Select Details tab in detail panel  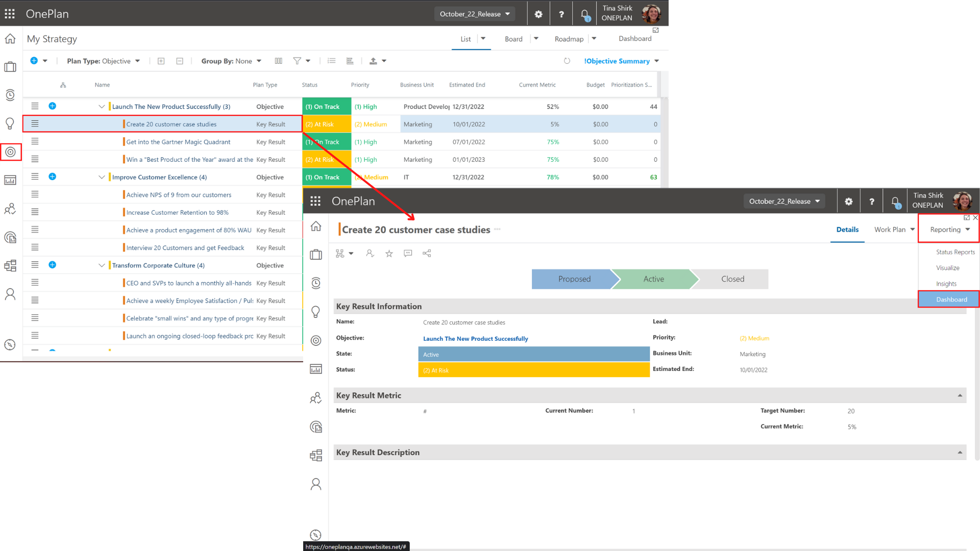click(847, 230)
